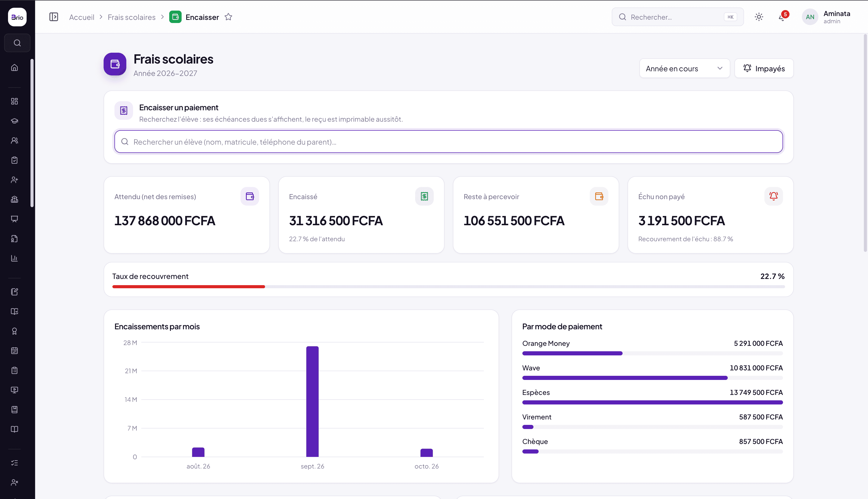Go to the Frais scolaires breadcrumb
The image size is (868, 499).
tap(131, 17)
